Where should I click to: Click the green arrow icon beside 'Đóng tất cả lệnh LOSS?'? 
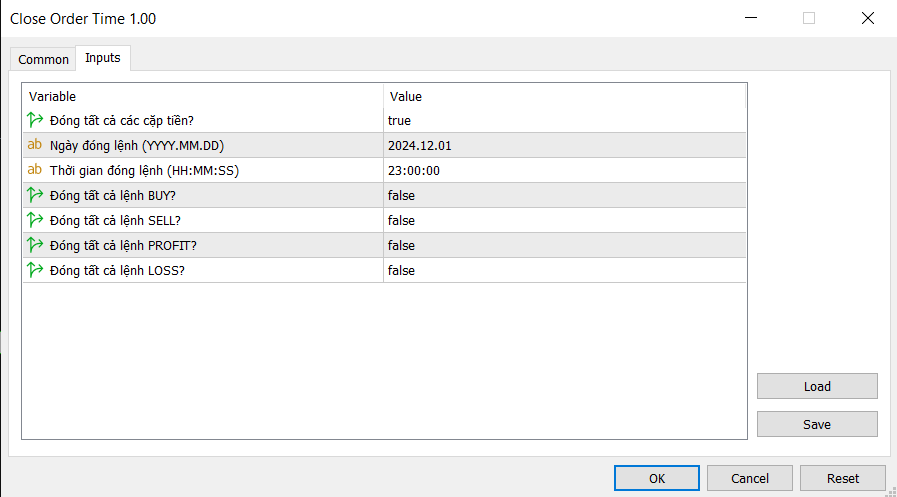click(35, 270)
